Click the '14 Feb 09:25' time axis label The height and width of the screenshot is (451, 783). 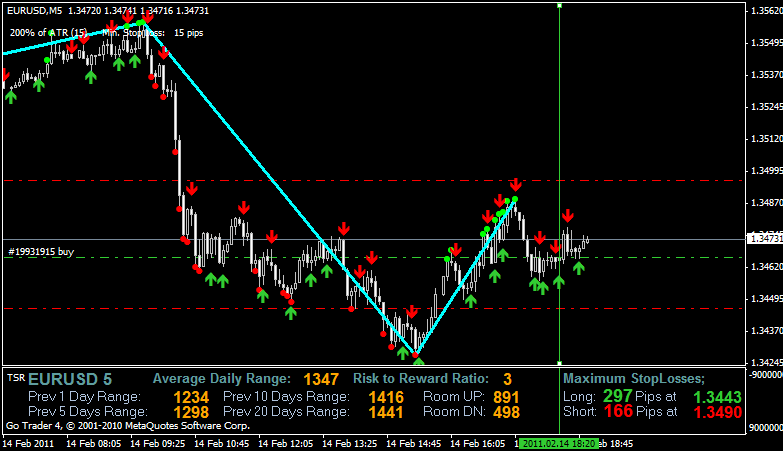(157, 444)
